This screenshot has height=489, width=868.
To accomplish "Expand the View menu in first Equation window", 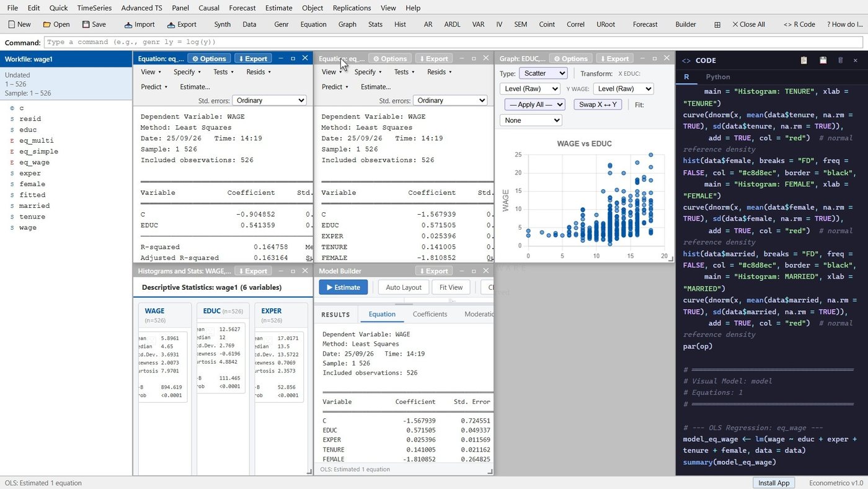I will (x=150, y=72).
